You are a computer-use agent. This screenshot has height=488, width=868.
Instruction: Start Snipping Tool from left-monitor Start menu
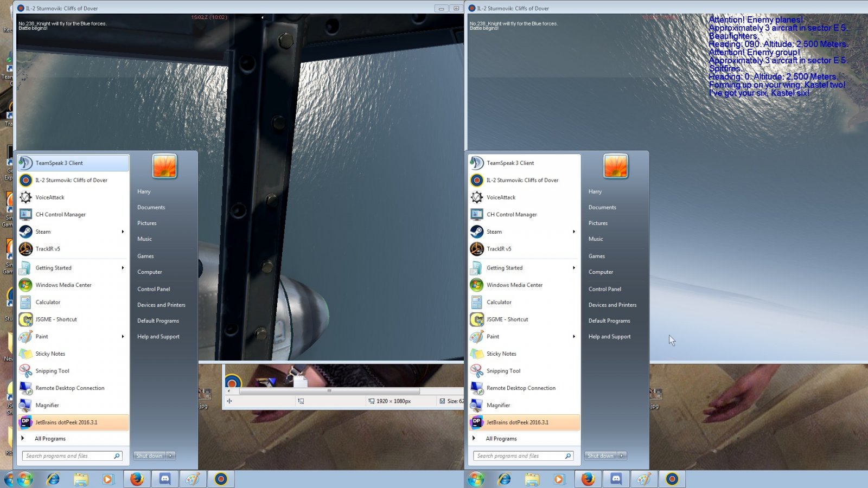[73, 371]
